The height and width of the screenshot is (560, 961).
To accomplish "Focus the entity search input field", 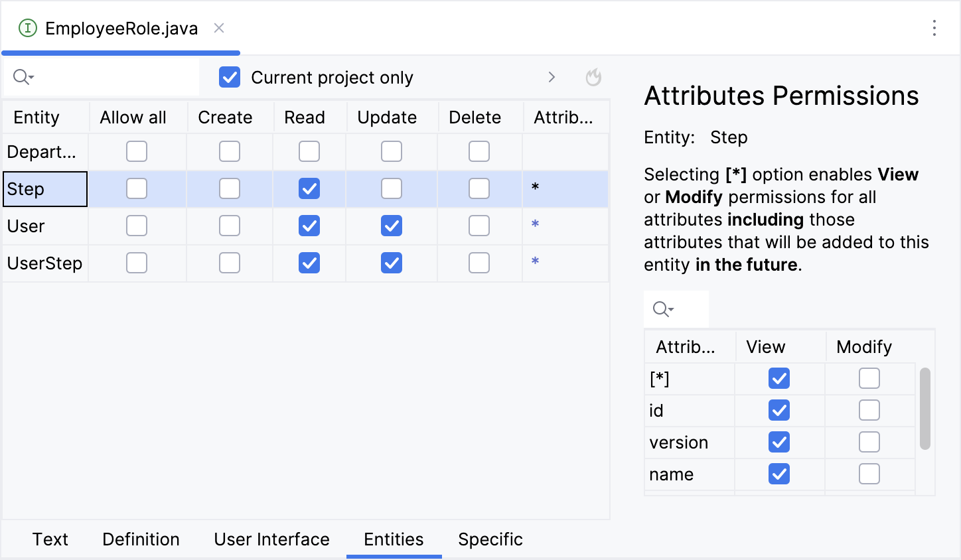I will [102, 77].
